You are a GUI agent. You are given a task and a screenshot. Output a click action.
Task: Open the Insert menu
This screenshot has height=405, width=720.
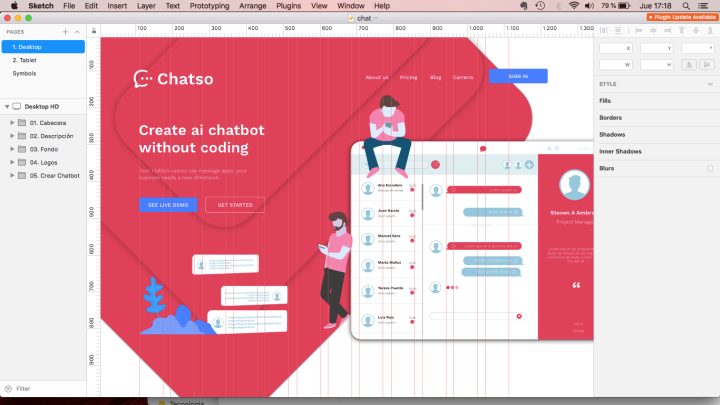tap(117, 6)
